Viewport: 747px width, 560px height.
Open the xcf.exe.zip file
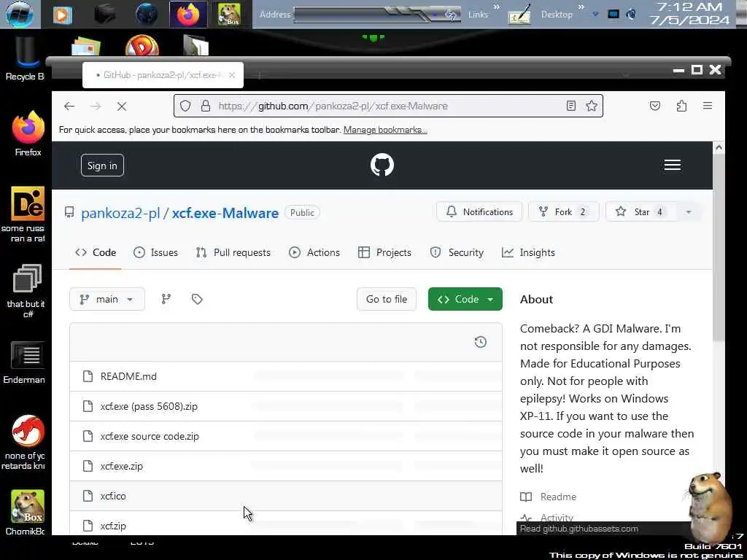click(122, 466)
